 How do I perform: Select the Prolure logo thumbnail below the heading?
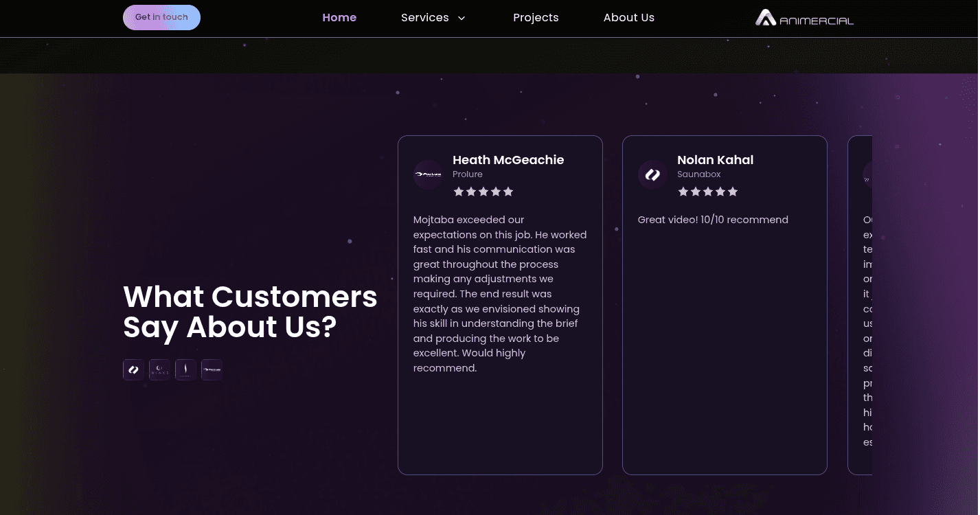coord(212,369)
